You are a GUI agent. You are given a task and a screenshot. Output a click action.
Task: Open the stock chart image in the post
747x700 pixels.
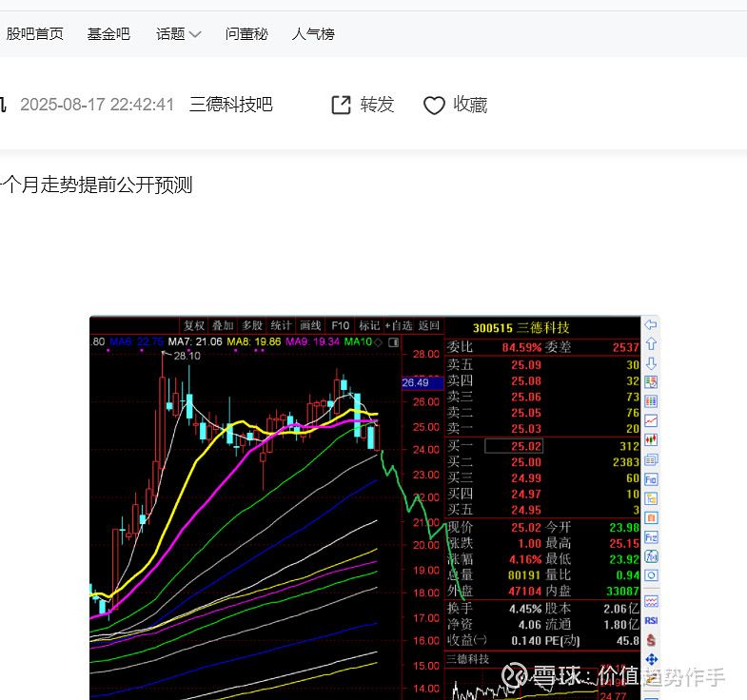pyautogui.click(x=375, y=507)
